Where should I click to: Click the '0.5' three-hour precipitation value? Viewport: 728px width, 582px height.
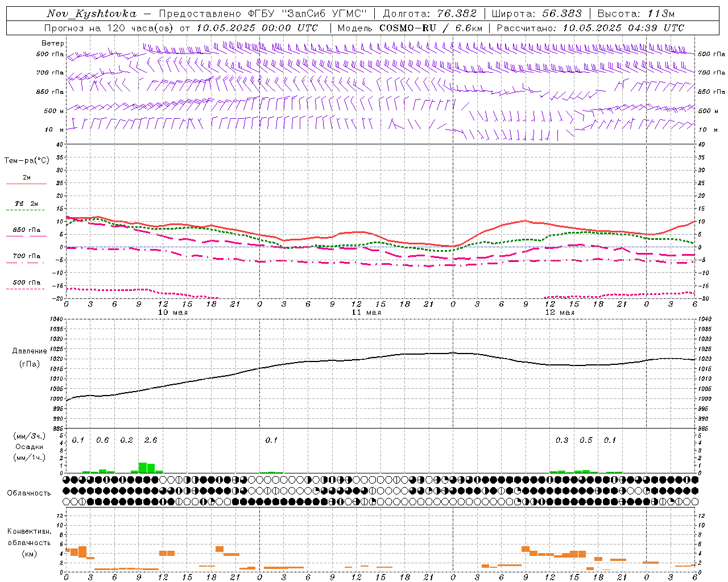[x=586, y=440]
